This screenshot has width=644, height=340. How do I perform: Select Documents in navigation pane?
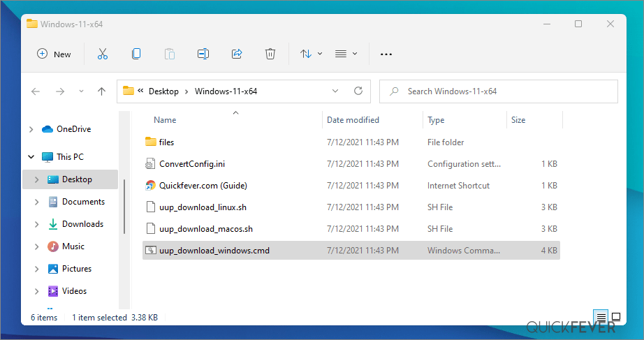point(83,202)
